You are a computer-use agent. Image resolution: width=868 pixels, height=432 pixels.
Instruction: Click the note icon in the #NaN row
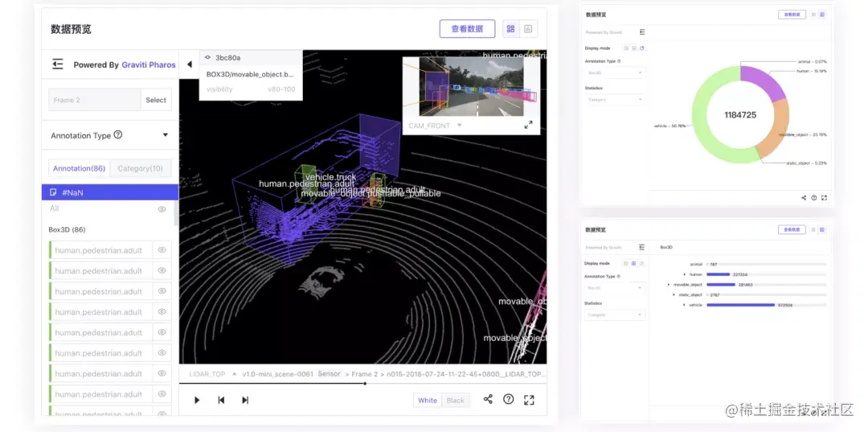coord(53,192)
